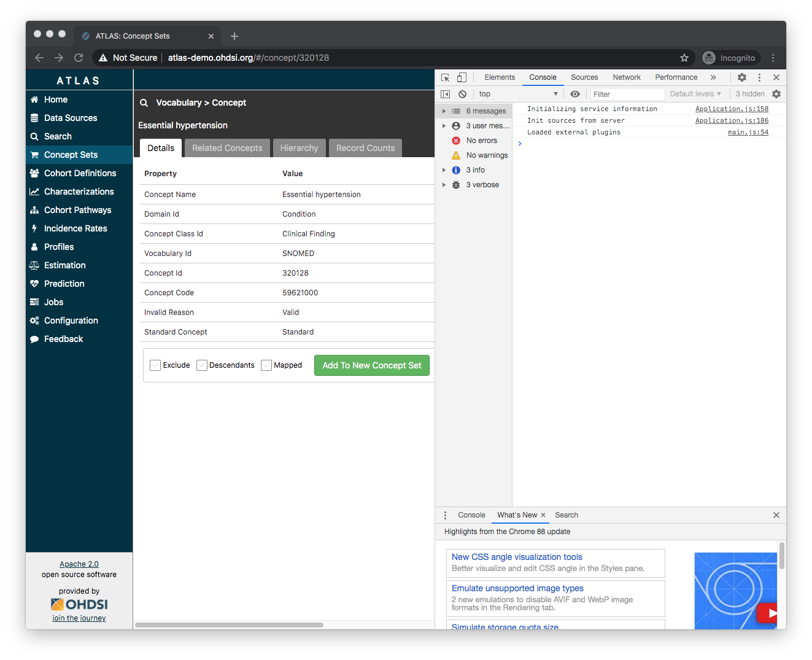
Task: Click the Concept Sets cart icon
Action: [34, 155]
